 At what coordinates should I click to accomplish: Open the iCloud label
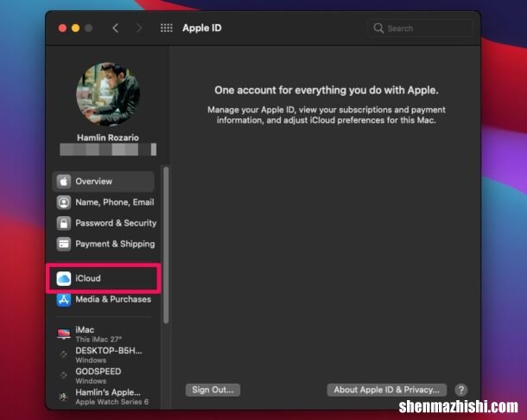point(88,278)
